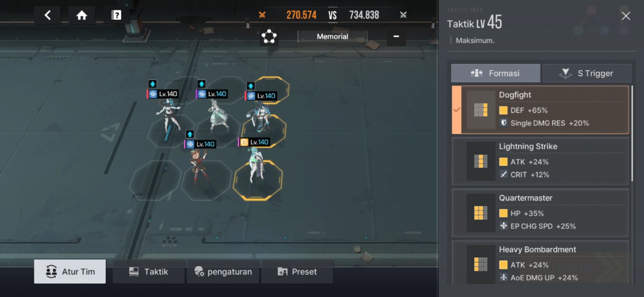Select the Dogfight formation
The height and width of the screenshot is (297, 644).
coord(540,110)
